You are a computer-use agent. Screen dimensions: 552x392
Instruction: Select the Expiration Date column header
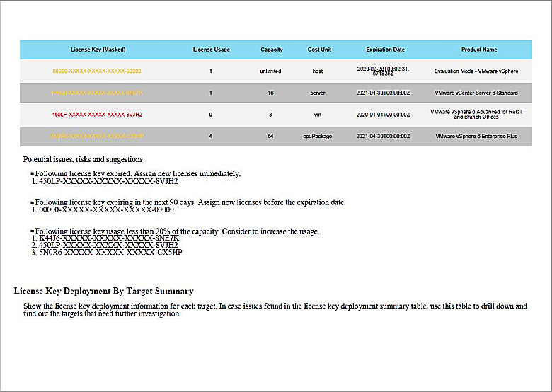(385, 50)
